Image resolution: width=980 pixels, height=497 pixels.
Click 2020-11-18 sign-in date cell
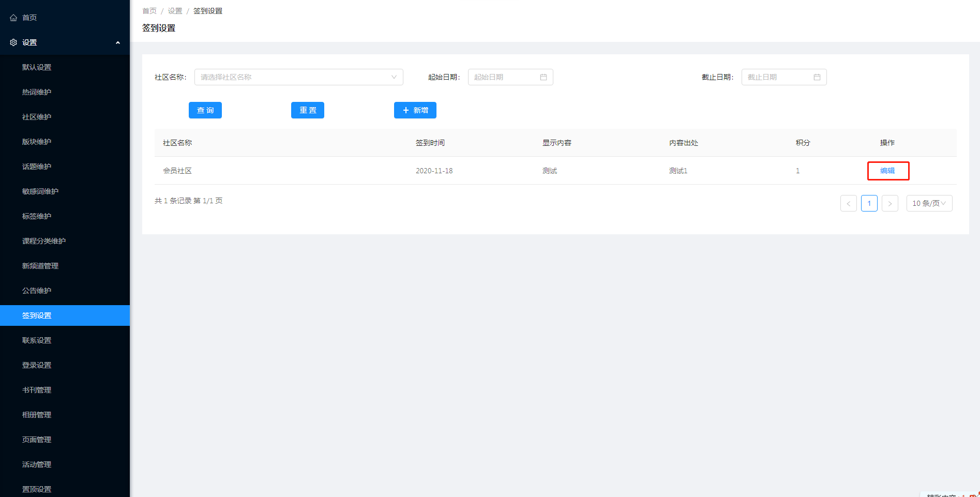coord(434,171)
